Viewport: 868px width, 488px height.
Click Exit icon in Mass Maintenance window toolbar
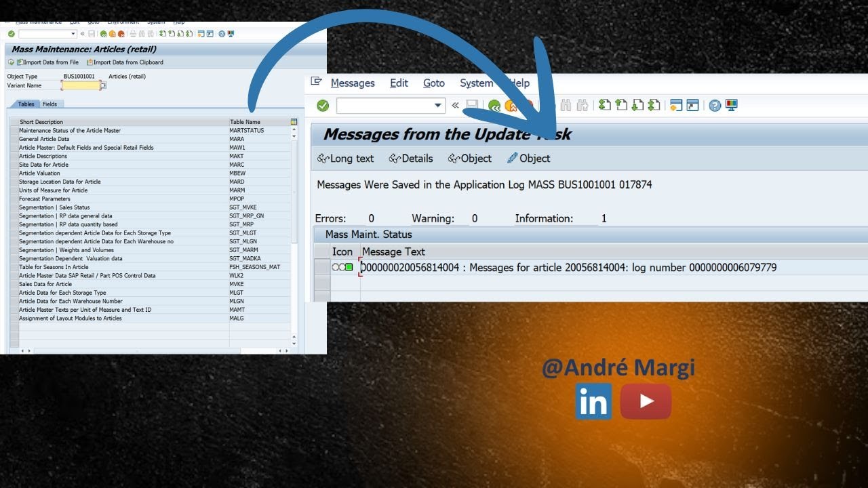click(112, 34)
